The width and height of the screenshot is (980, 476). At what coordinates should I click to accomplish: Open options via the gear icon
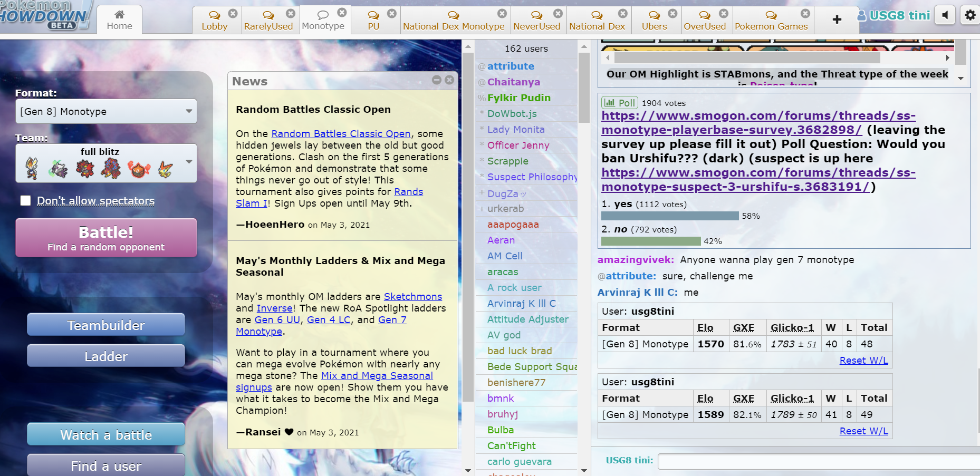970,15
